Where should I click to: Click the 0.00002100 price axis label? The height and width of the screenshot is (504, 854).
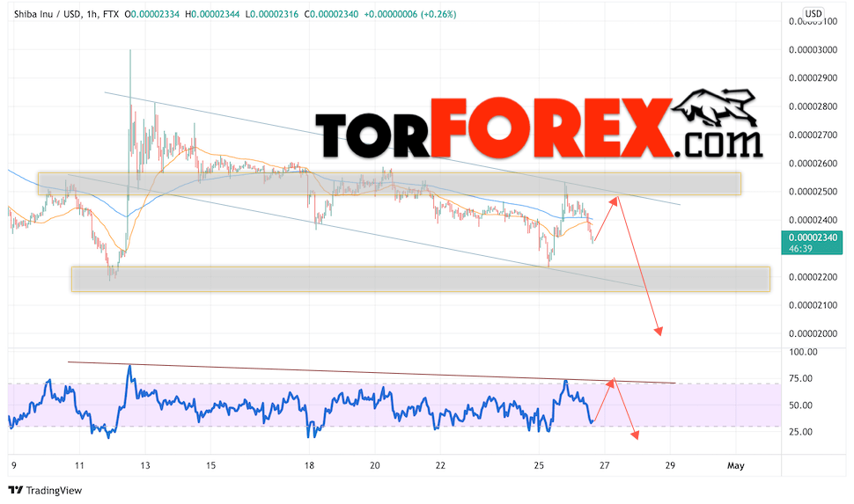tap(813, 305)
